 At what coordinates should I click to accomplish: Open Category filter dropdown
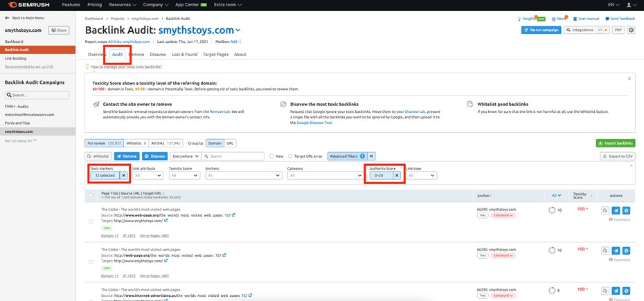(325, 175)
